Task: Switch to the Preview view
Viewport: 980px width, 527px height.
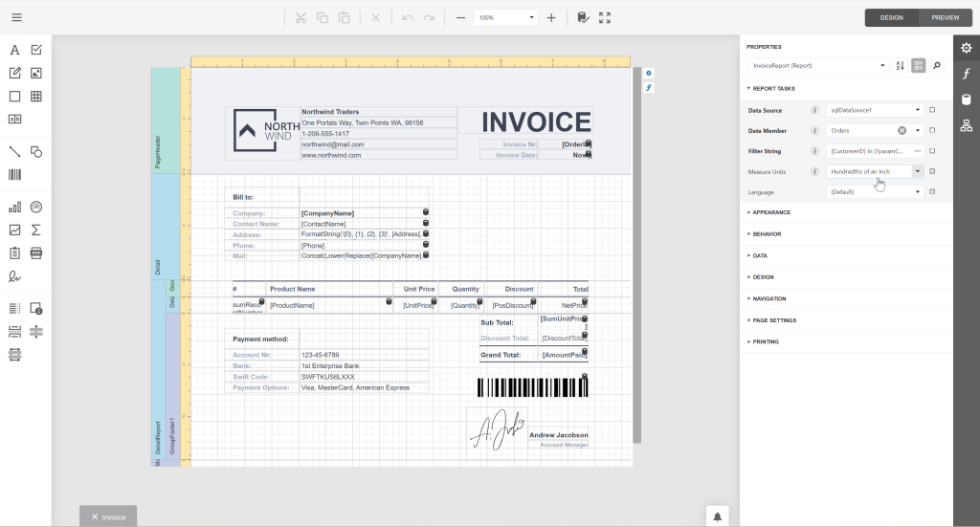Action: click(x=945, y=17)
